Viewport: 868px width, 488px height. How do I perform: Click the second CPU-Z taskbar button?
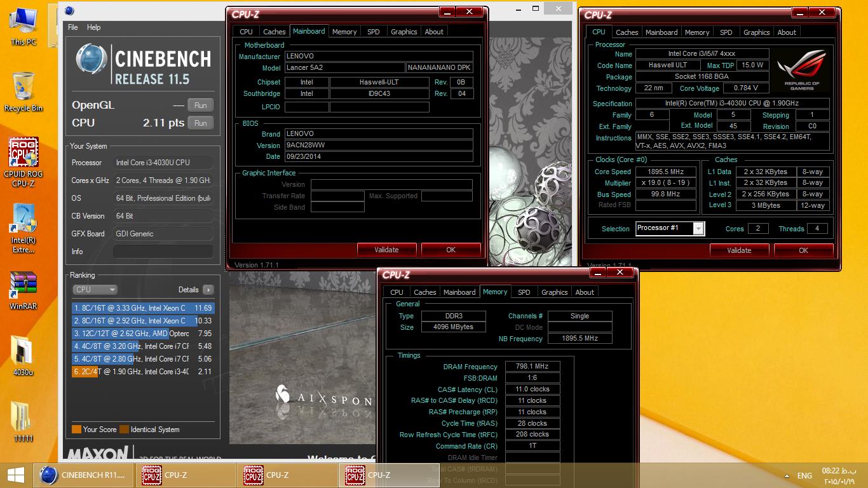click(x=287, y=475)
